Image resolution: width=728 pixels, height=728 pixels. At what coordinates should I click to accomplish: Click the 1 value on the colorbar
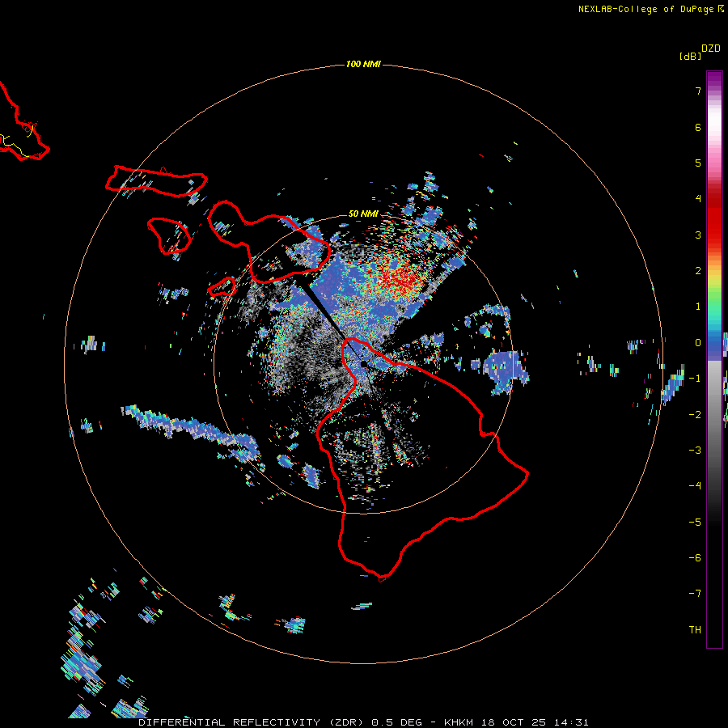click(698, 307)
